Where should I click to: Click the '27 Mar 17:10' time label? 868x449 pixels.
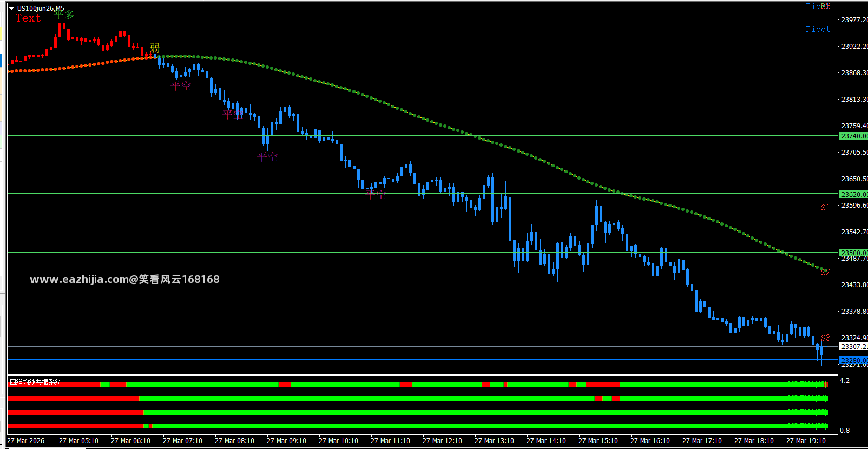pos(702,441)
